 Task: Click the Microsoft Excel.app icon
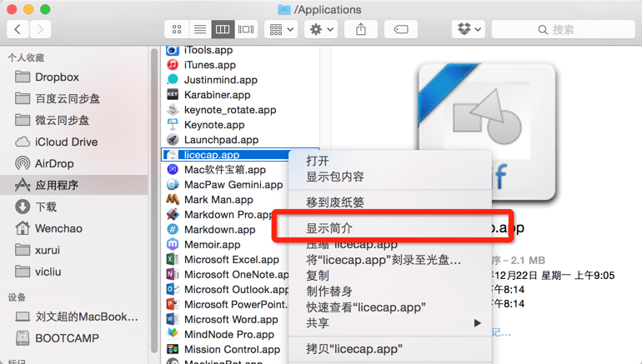pyautogui.click(x=173, y=259)
